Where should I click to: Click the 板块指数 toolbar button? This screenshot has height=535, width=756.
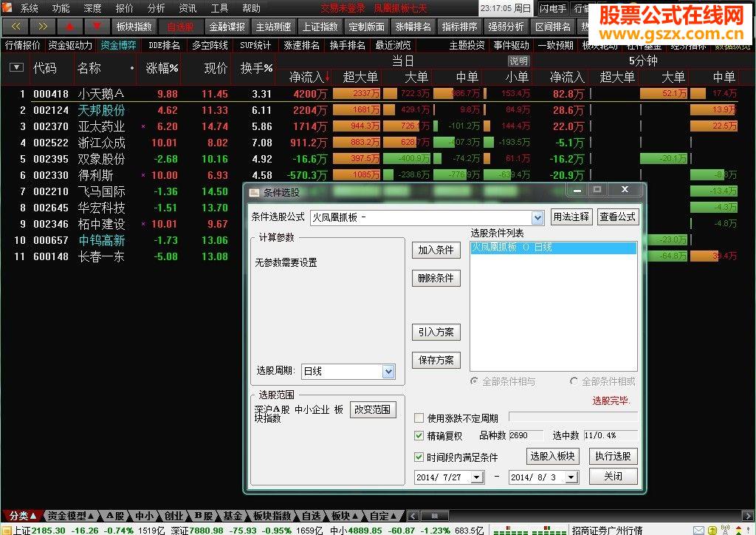134,27
